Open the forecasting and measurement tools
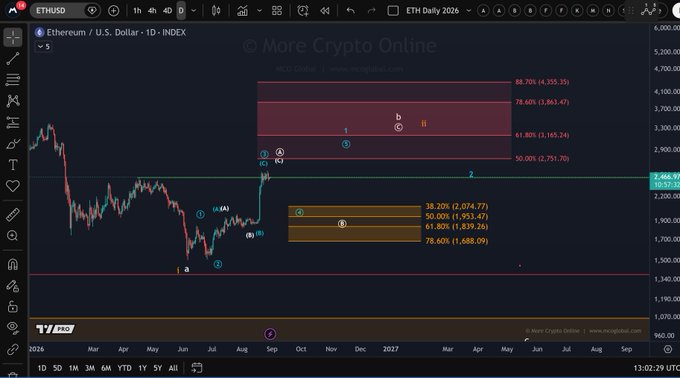This screenshot has height=378, width=680. point(13,122)
